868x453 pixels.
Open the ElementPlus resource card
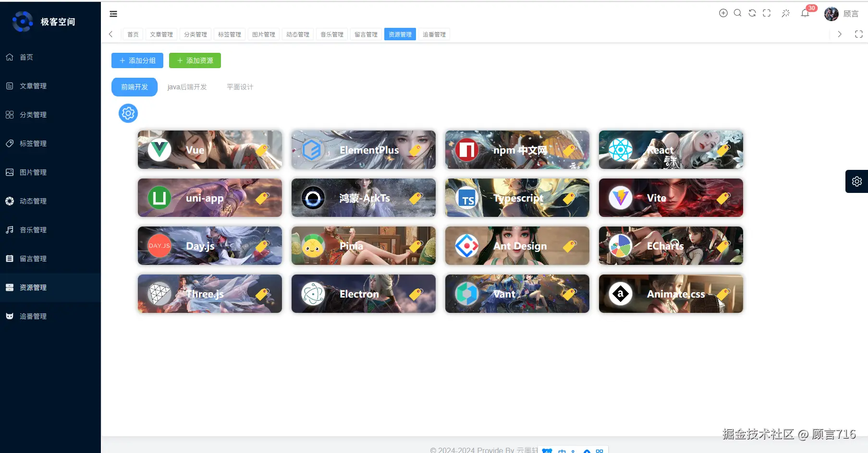pos(364,150)
